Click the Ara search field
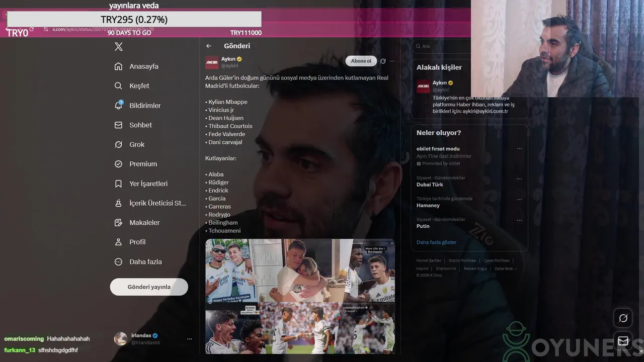The image size is (644, 362). tap(440, 46)
